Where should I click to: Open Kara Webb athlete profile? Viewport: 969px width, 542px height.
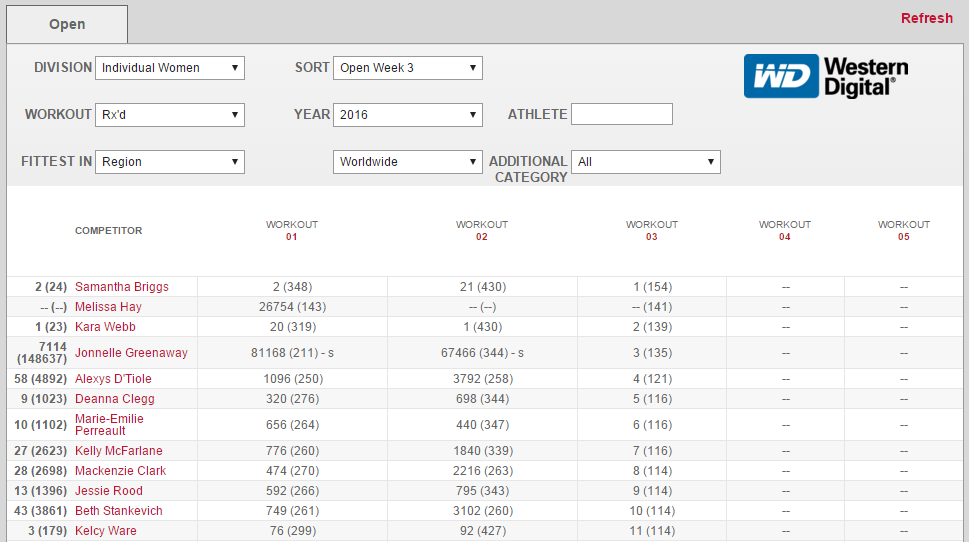click(x=105, y=327)
